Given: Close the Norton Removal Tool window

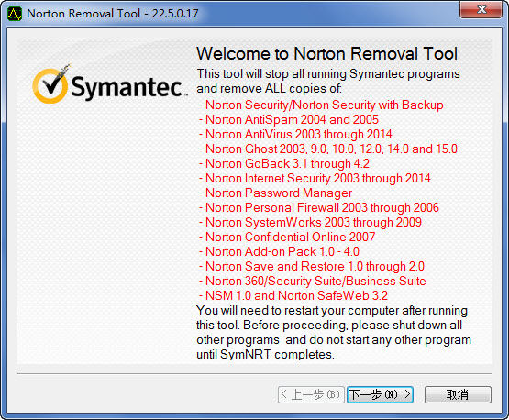Looking at the screenshot, I should coord(481,9).
